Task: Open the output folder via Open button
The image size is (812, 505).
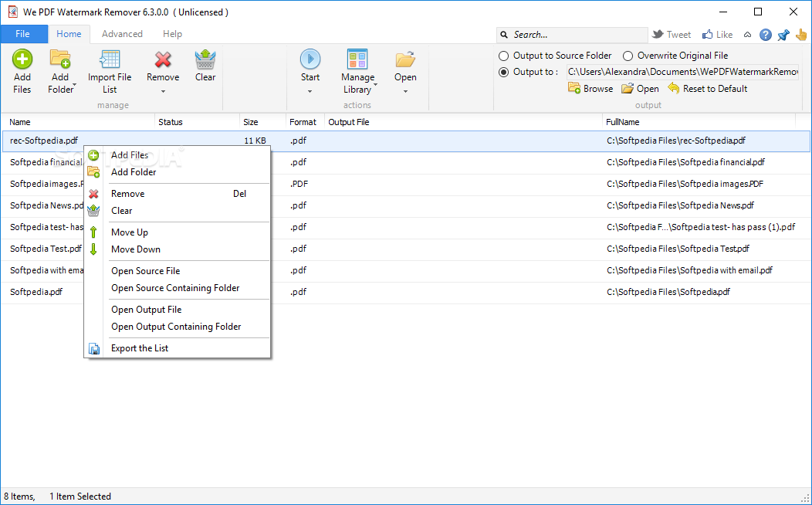Action: tap(640, 89)
